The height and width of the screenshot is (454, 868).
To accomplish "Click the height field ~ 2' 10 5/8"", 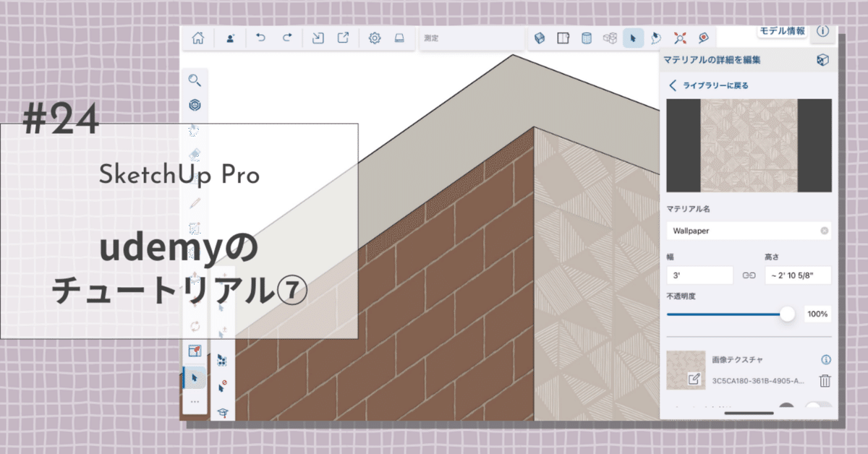I will point(798,275).
